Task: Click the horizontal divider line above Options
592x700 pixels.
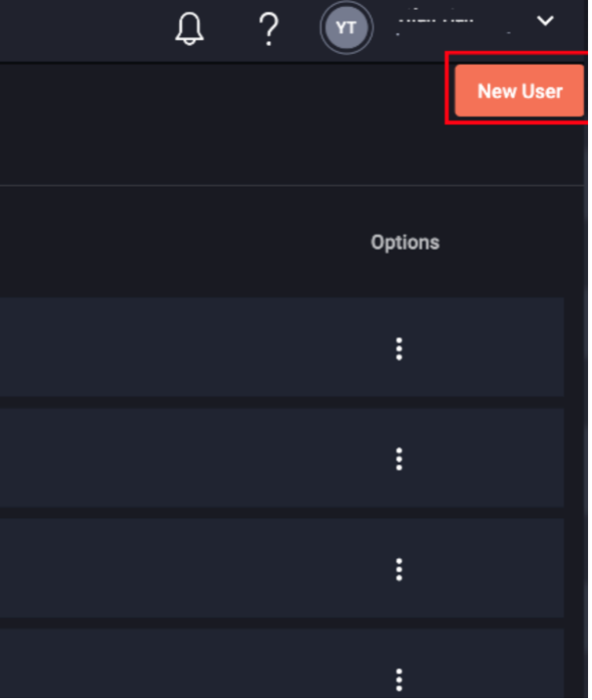Action: pyautogui.click(x=293, y=186)
